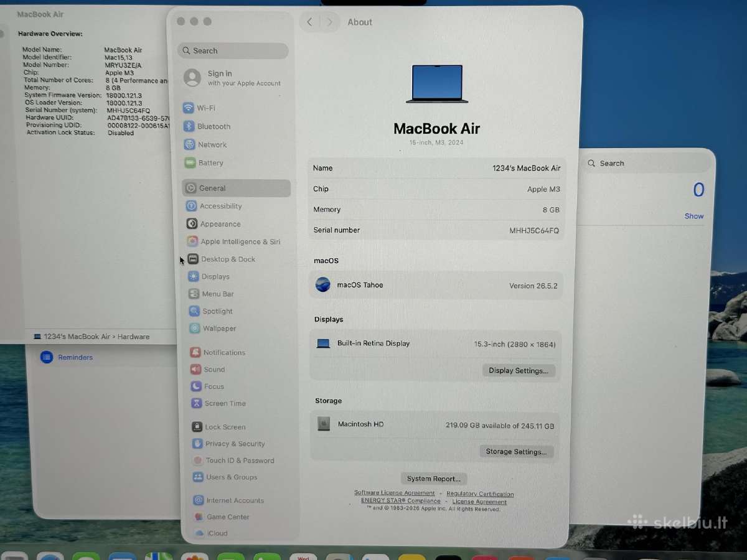Click 219.09 GB available storage text
Image resolution: width=747 pixels, height=560 pixels.
point(500,426)
